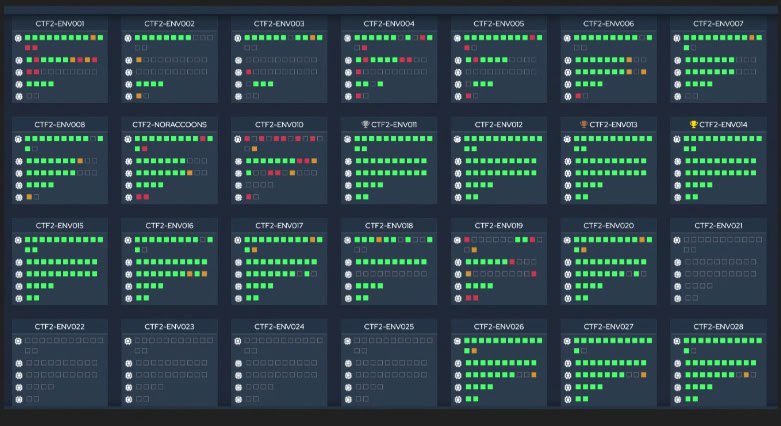This screenshot has width=781, height=426.
Task: Click the bottom row category icon in CTF2-ENV008
Action: pyautogui.click(x=18, y=196)
